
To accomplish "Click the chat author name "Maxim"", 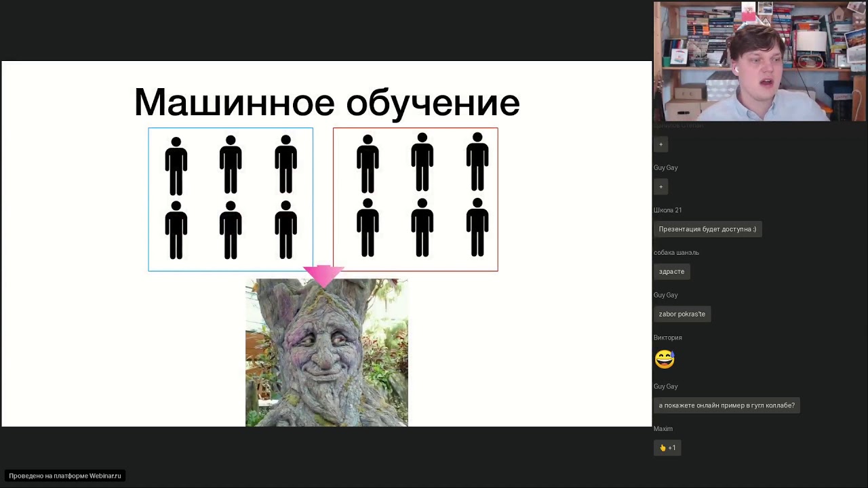I will pos(663,428).
